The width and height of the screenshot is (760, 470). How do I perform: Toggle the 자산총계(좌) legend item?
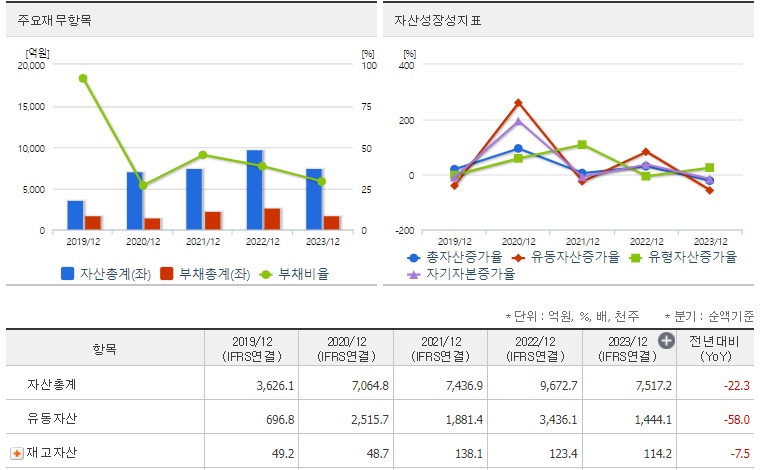point(106,274)
